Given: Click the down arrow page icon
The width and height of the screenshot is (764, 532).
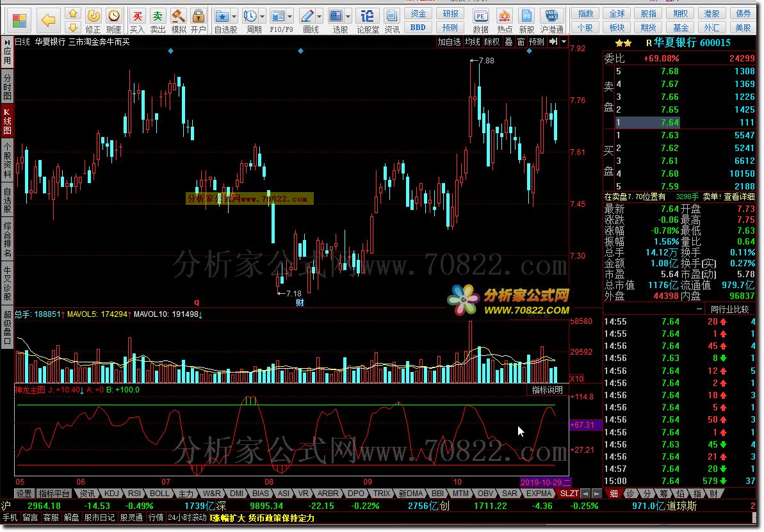Looking at the screenshot, I should pos(72,28).
